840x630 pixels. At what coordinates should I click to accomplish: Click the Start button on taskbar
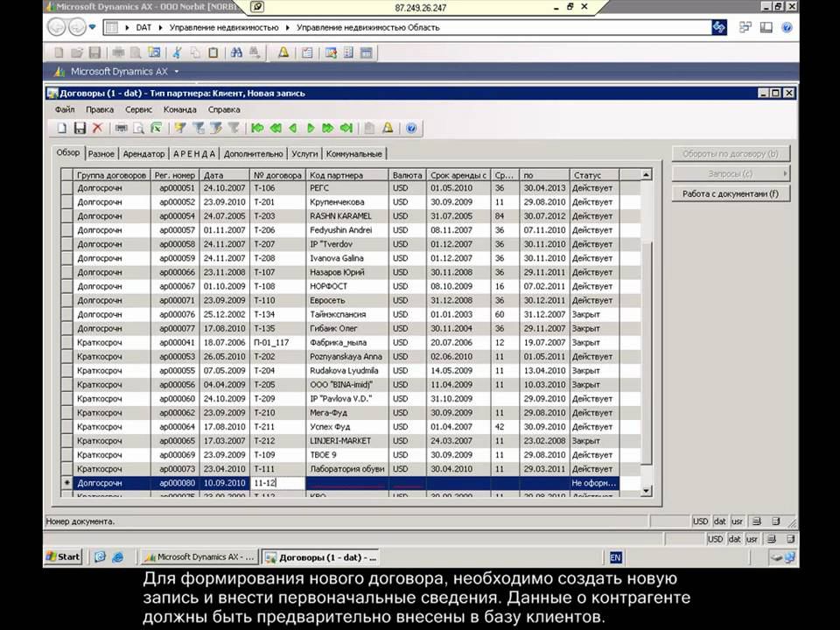coord(64,556)
